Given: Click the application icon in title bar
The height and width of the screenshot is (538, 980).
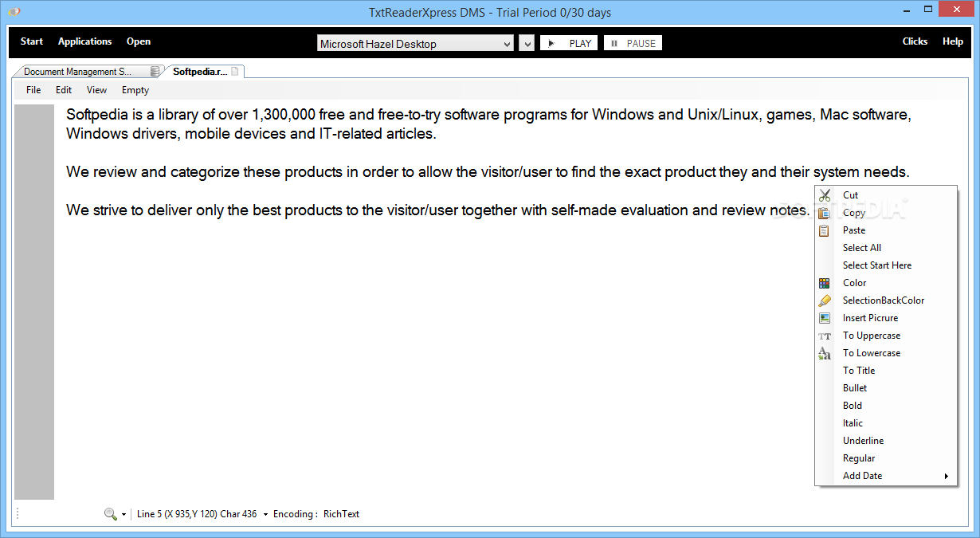Looking at the screenshot, I should [x=14, y=12].
